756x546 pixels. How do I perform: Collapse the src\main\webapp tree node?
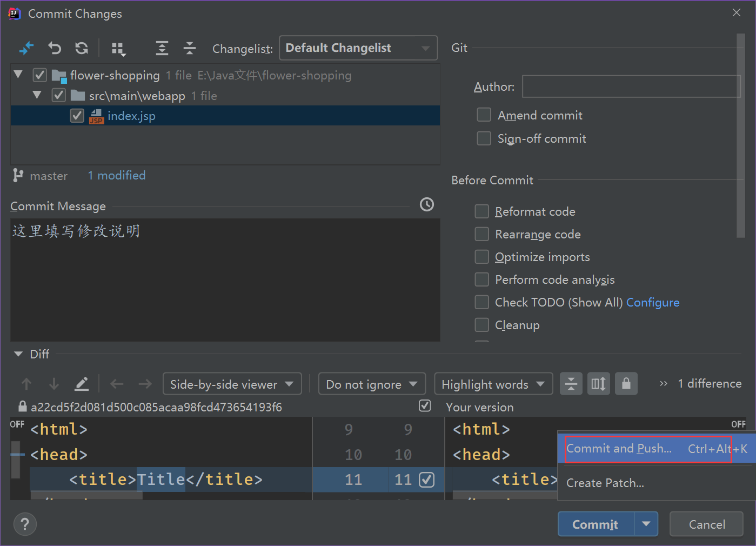click(37, 95)
